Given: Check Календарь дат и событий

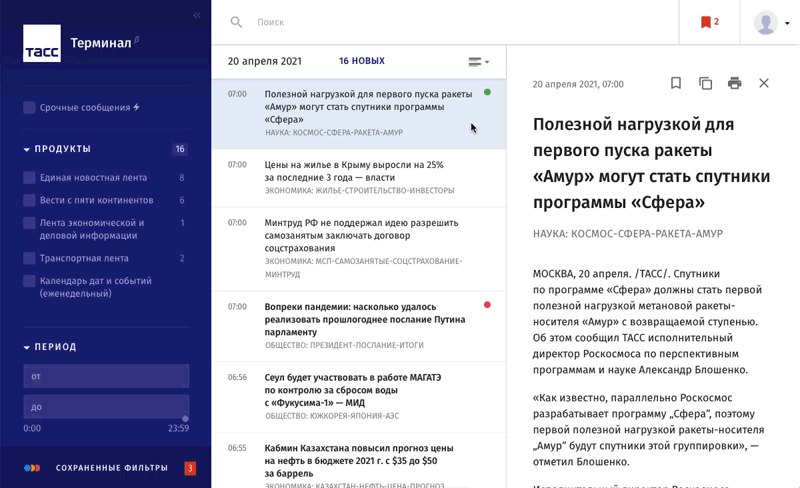Looking at the screenshot, I should pos(29,281).
